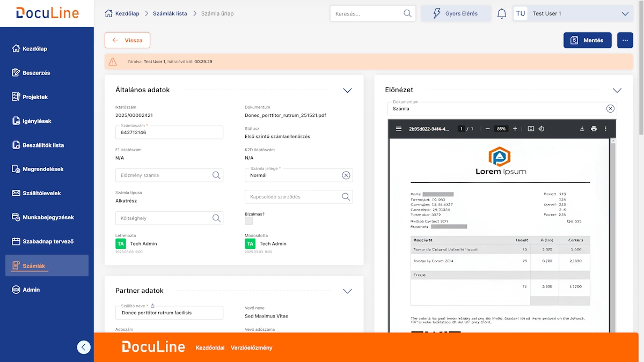The height and width of the screenshot is (362, 644).
Task: Collapse the left sidebar with the arrow button
Action: [84, 347]
